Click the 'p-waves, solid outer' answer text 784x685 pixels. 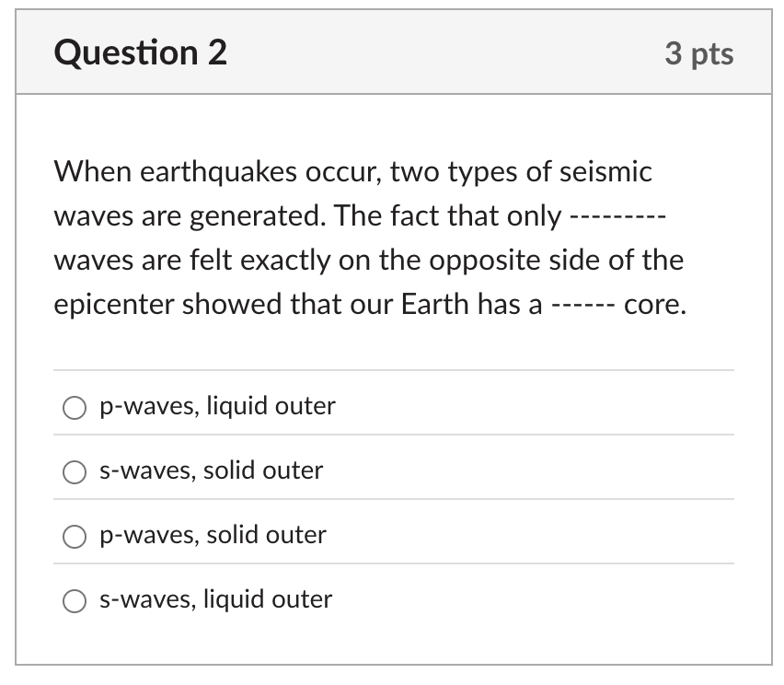(212, 534)
